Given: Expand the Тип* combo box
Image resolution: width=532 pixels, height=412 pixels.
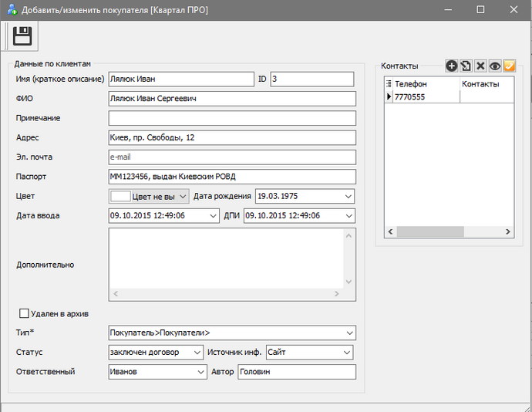Looking at the screenshot, I should coord(348,333).
